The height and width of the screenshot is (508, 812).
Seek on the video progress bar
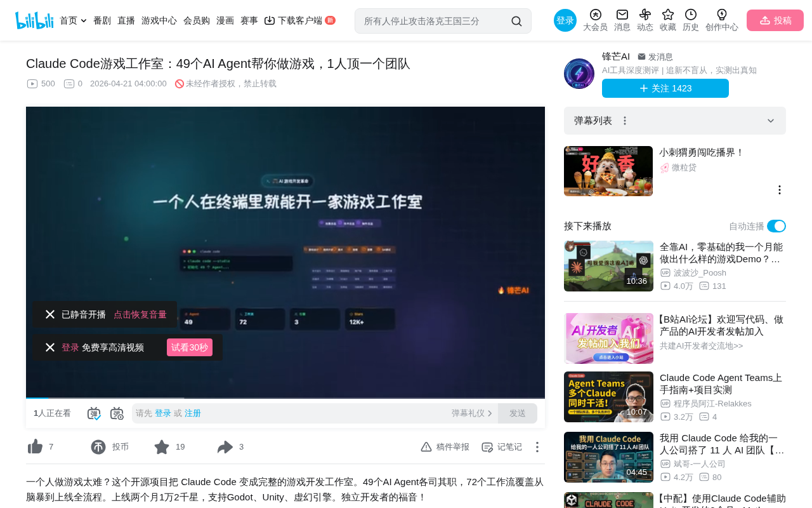coord(285,398)
